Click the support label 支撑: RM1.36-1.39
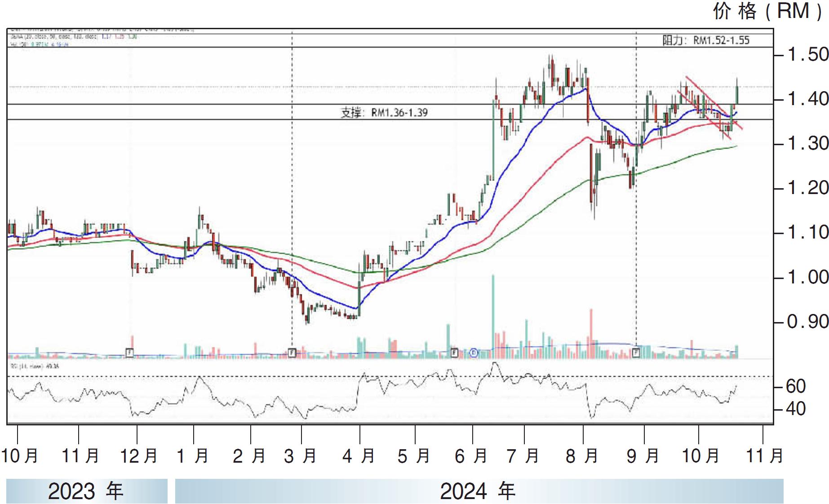 (384, 112)
